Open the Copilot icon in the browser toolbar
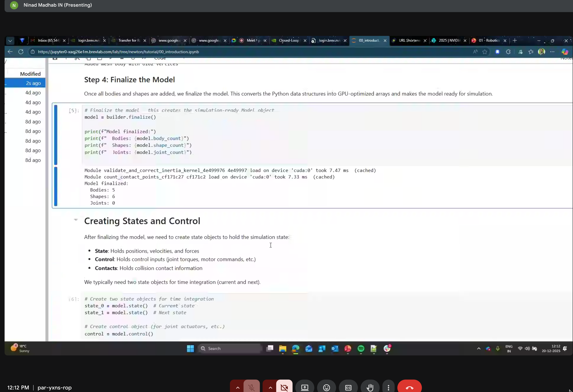 [x=564, y=52]
